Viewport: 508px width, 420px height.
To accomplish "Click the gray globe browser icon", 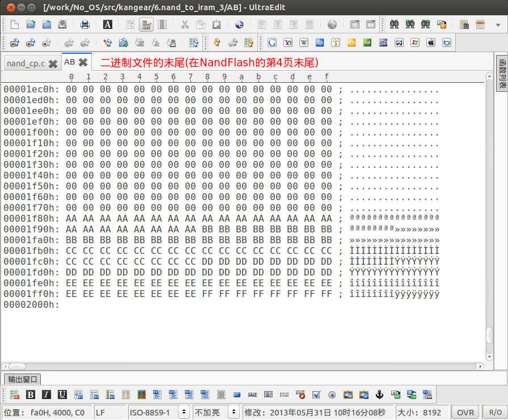I will coord(332,24).
